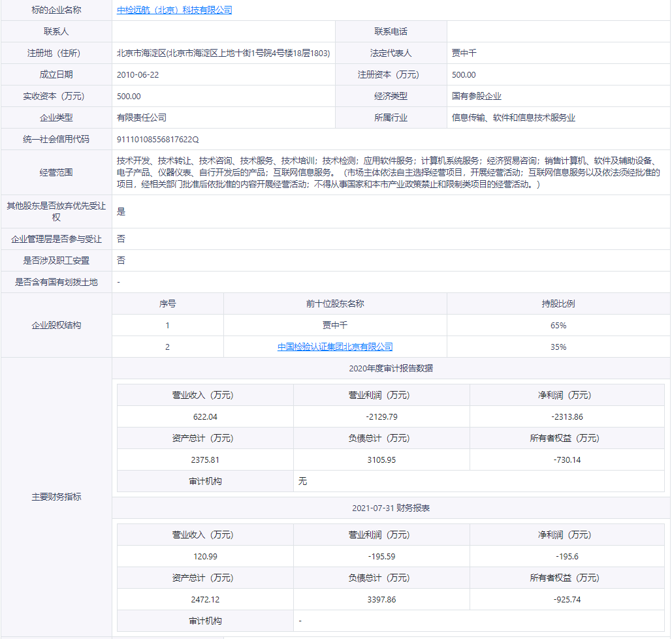
Task: Open the 中国检验认证集团北京有限公司 shareholder link
Action: click(335, 347)
